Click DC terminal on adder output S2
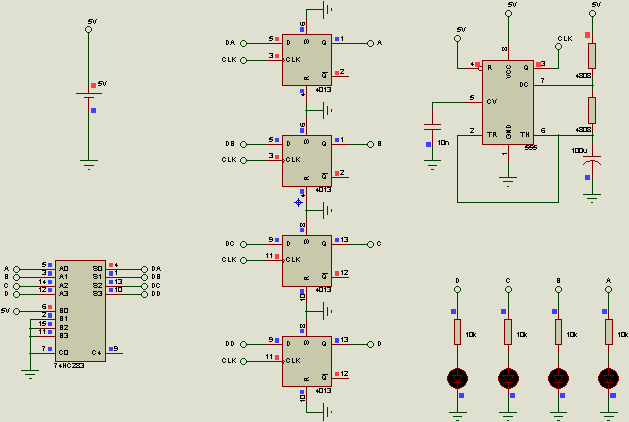The image size is (629, 422). (x=144, y=286)
